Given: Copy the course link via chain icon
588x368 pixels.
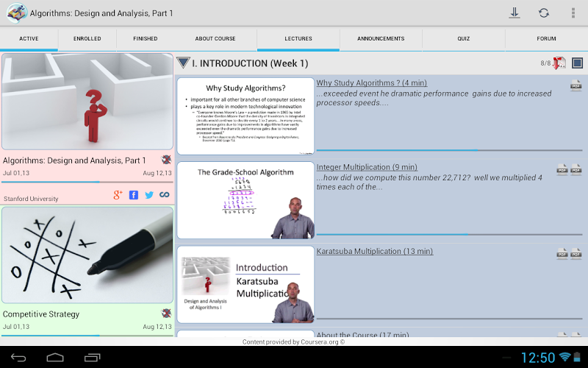Looking at the screenshot, I should [x=164, y=194].
